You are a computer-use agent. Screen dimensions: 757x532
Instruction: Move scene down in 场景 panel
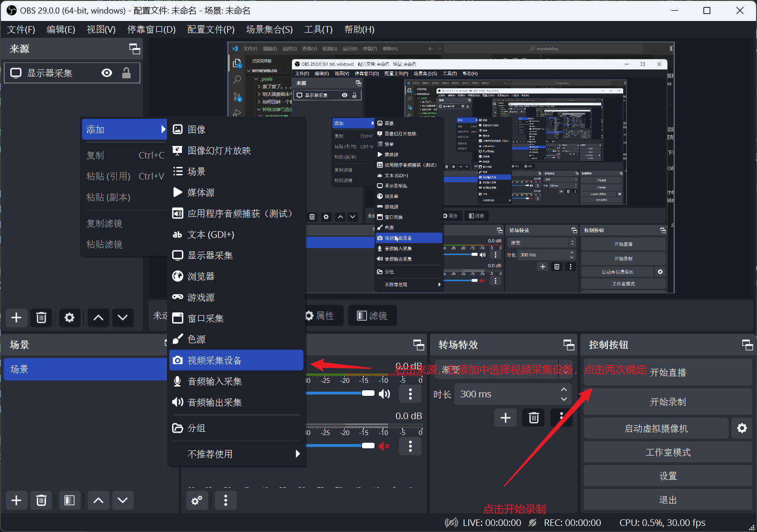click(x=123, y=500)
